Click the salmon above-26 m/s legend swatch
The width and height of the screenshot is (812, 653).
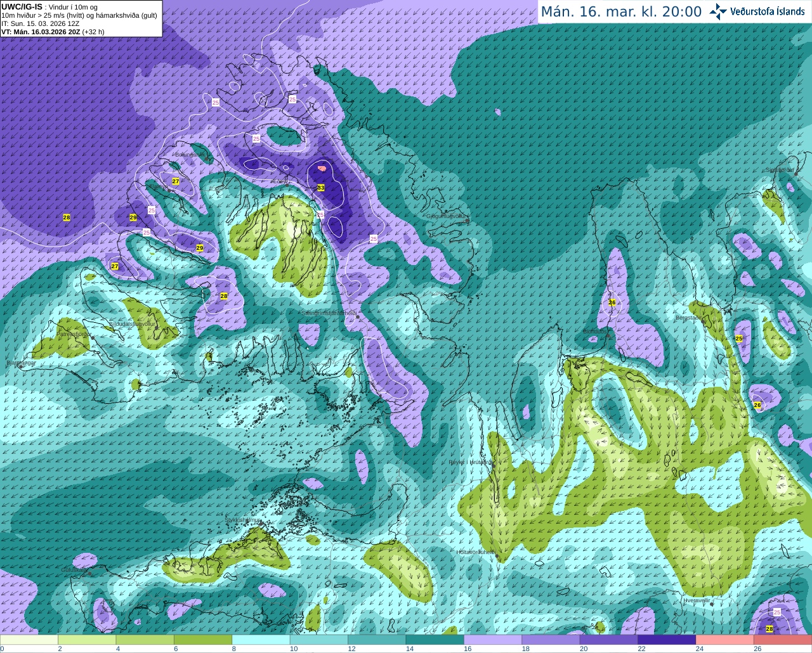pyautogui.click(x=783, y=640)
